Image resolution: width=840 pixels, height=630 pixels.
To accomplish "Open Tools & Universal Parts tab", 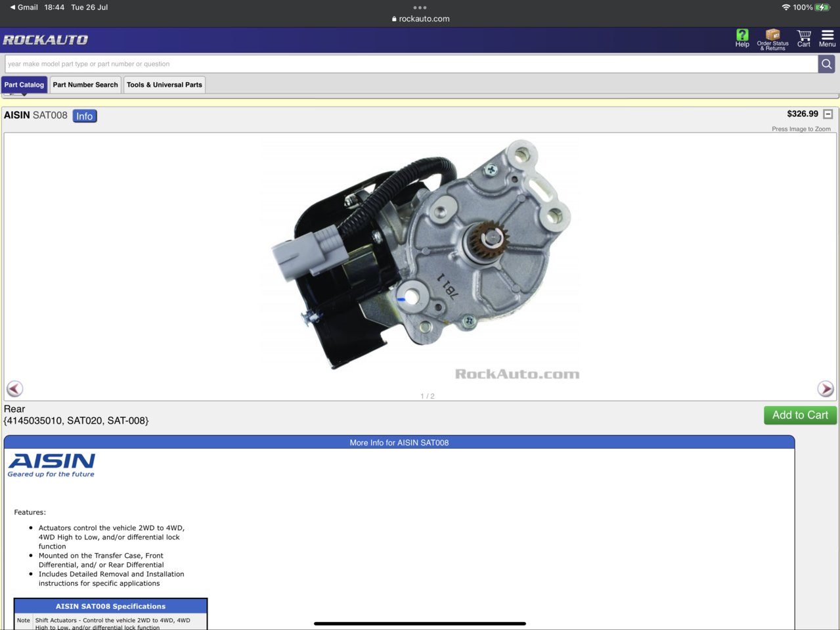I will [x=164, y=85].
